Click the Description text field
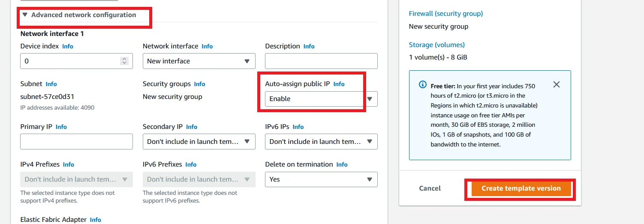Image resolution: width=644 pixels, height=224 pixels. [x=321, y=61]
